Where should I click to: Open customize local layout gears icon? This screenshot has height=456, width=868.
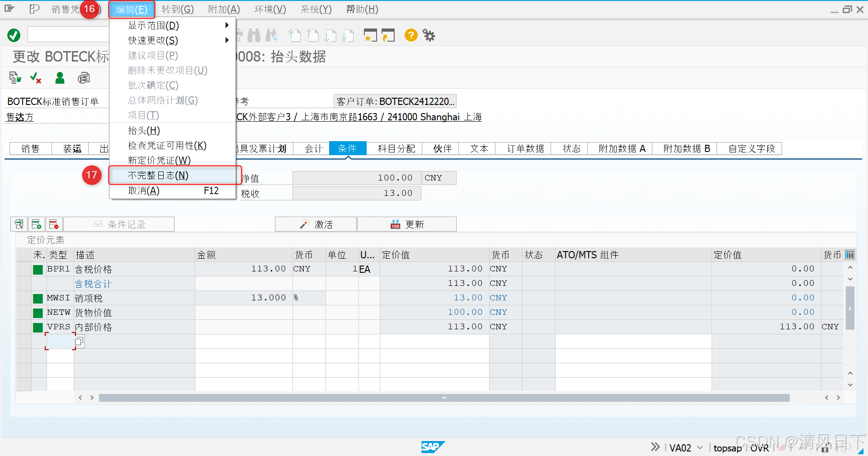click(429, 35)
